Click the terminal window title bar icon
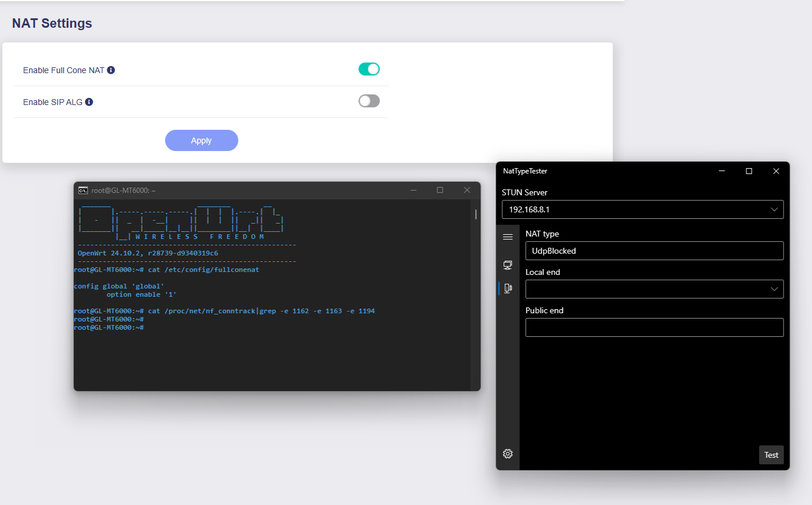Image resolution: width=812 pixels, height=505 pixels. pos(84,190)
